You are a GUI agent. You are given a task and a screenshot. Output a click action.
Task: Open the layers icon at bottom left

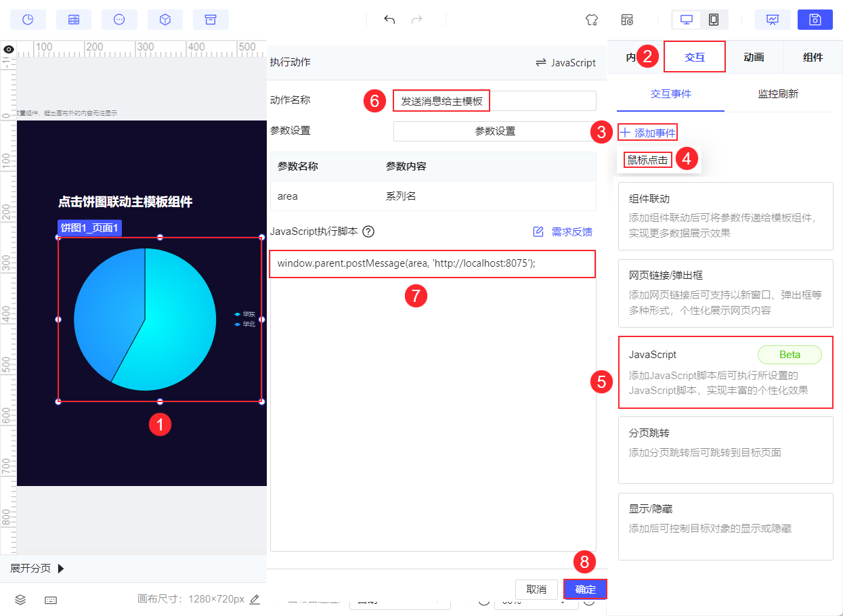(20, 600)
